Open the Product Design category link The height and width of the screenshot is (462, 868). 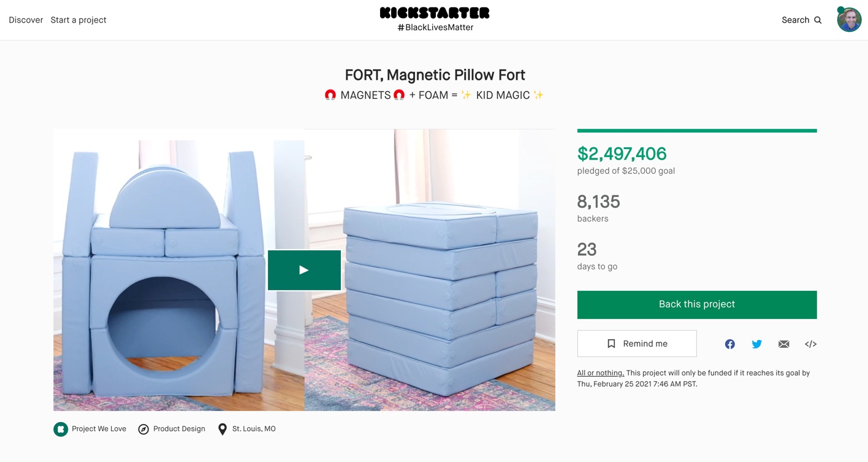pos(179,429)
